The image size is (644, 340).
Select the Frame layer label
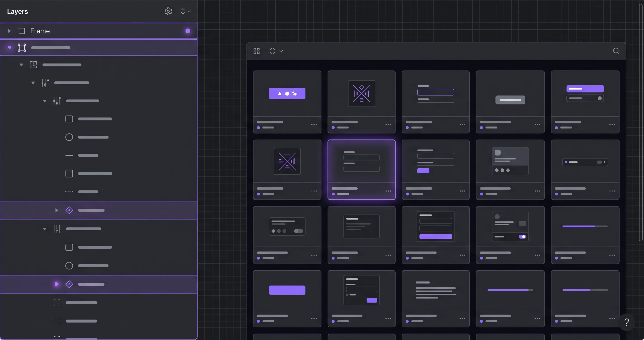click(x=40, y=31)
